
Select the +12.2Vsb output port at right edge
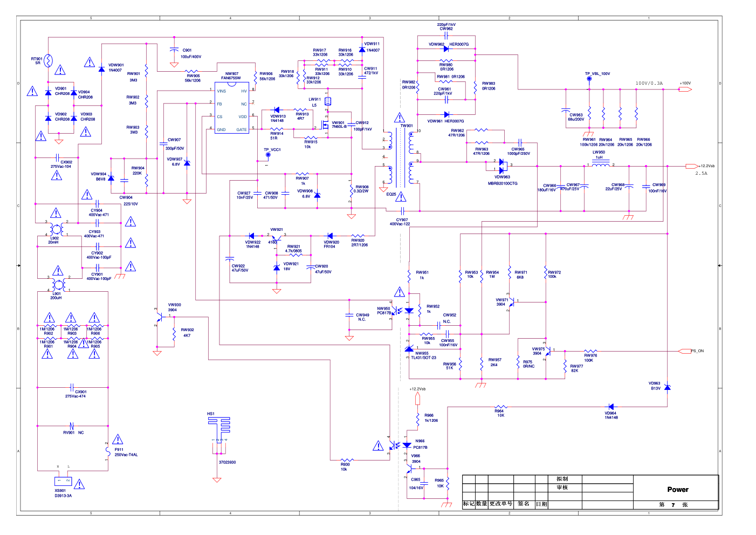tap(692, 166)
